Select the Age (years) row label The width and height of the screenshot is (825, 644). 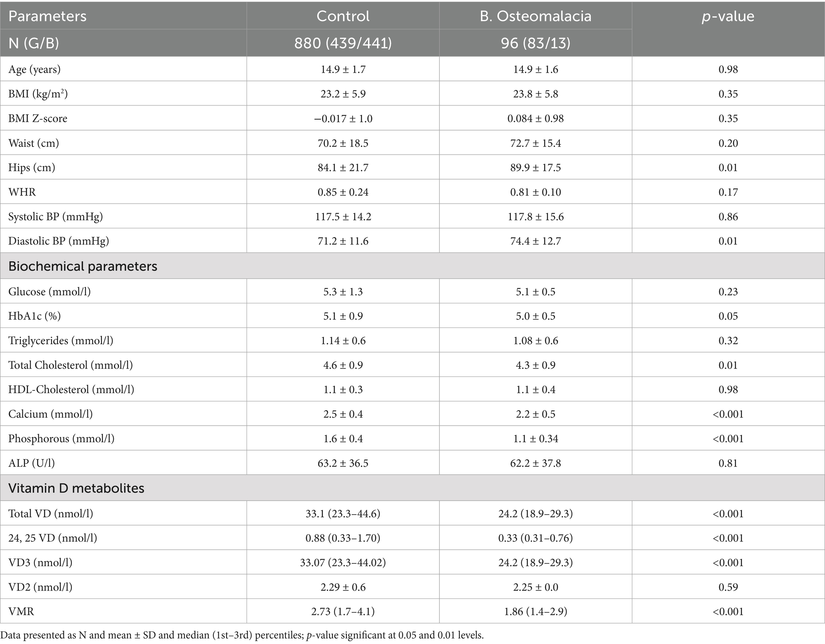[34, 69]
